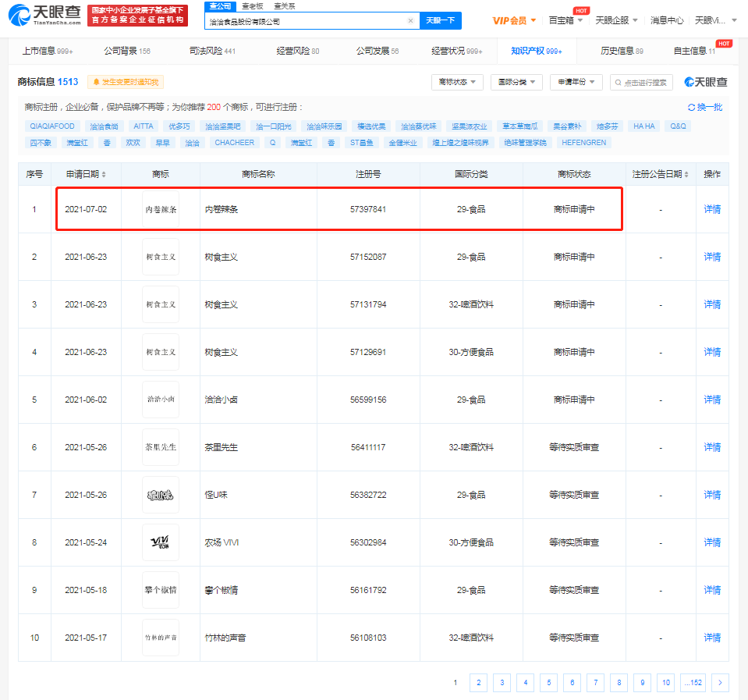Click 换一批 to refresh recommendations
The image size is (748, 700).
coord(710,108)
